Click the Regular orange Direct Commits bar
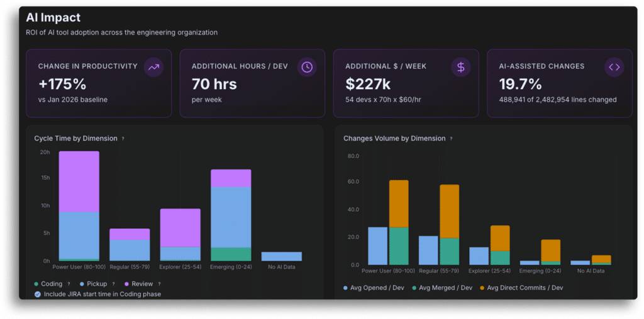 449,211
